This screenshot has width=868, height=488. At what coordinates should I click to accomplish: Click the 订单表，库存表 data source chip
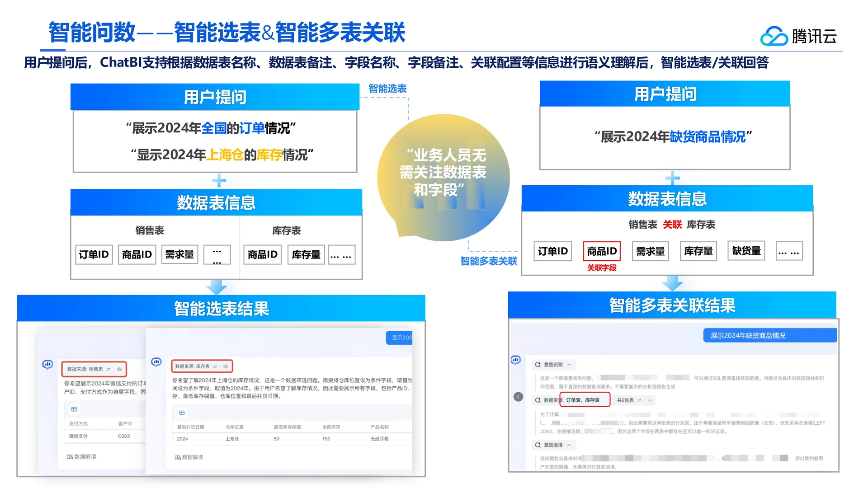point(584,400)
